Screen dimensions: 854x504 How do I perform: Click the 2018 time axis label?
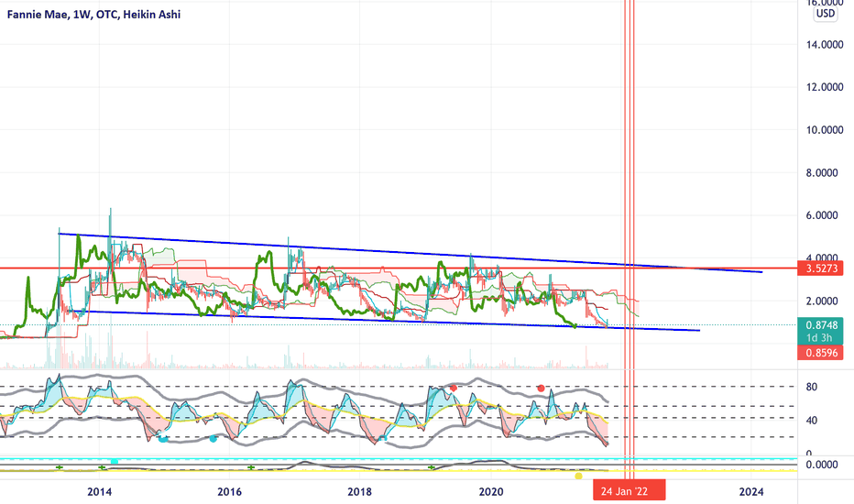359,492
